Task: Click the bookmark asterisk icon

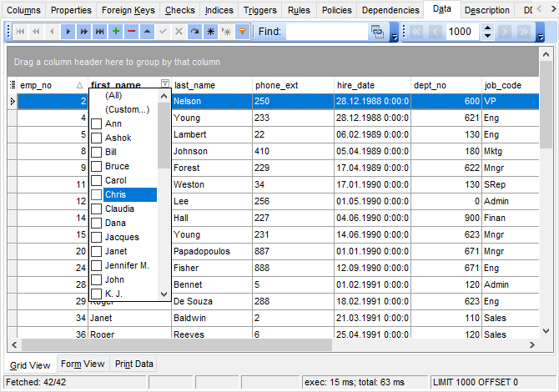Action: pos(210,32)
